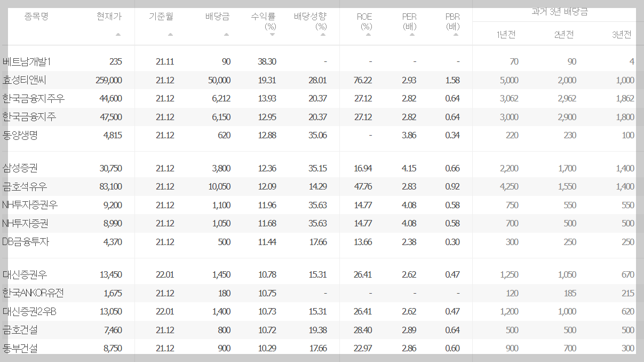Select the 215 past dividend cell
Viewport: 644px width, 362px height.
pyautogui.click(x=628, y=293)
